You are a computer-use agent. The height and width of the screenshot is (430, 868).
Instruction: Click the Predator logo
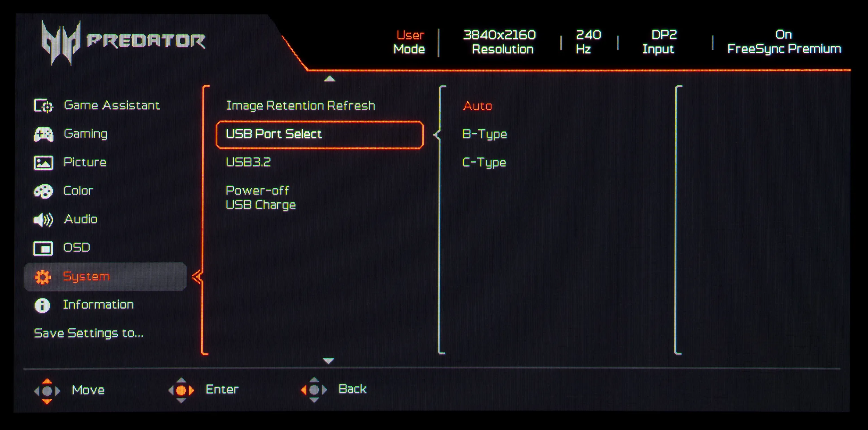[x=123, y=42]
